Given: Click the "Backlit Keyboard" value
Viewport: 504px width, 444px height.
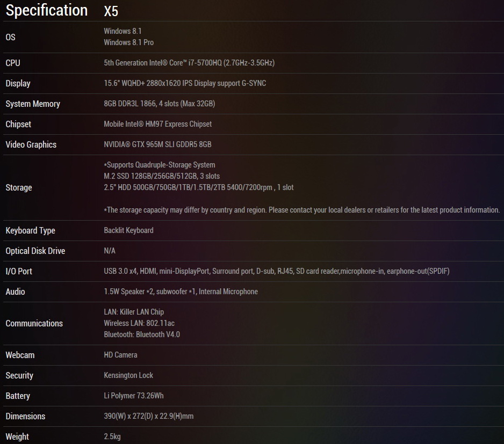Looking at the screenshot, I should point(128,230).
